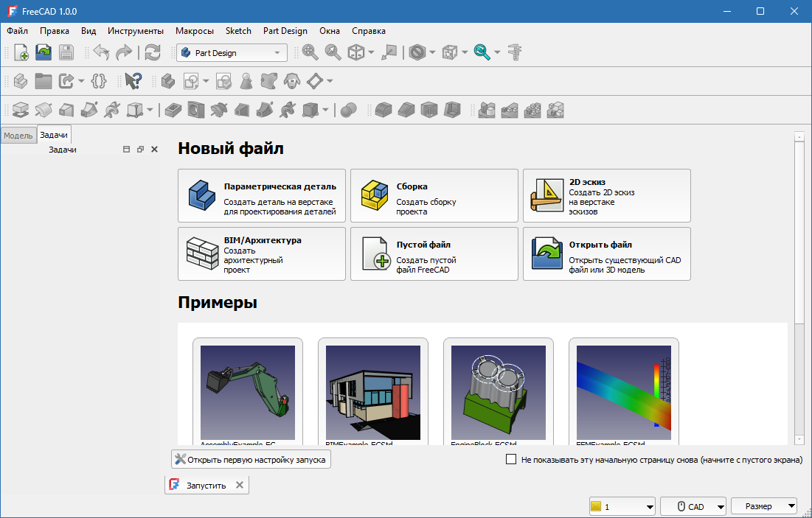
Task: Open the Sketch menu
Action: tap(237, 31)
